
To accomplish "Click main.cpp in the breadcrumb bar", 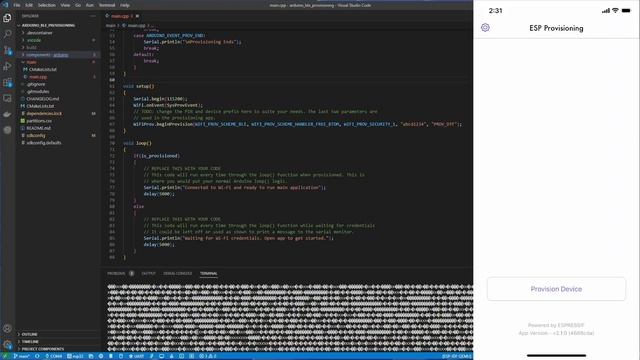I will point(136,25).
